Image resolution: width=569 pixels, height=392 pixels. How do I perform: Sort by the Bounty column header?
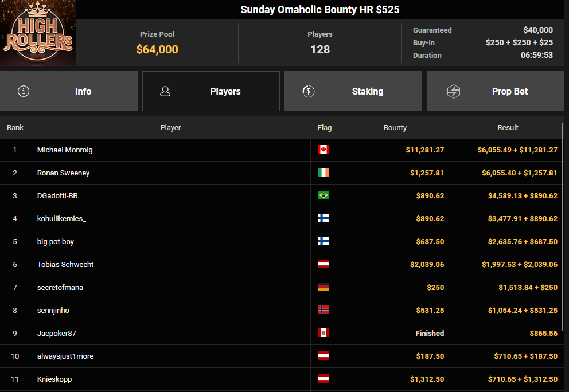(395, 127)
